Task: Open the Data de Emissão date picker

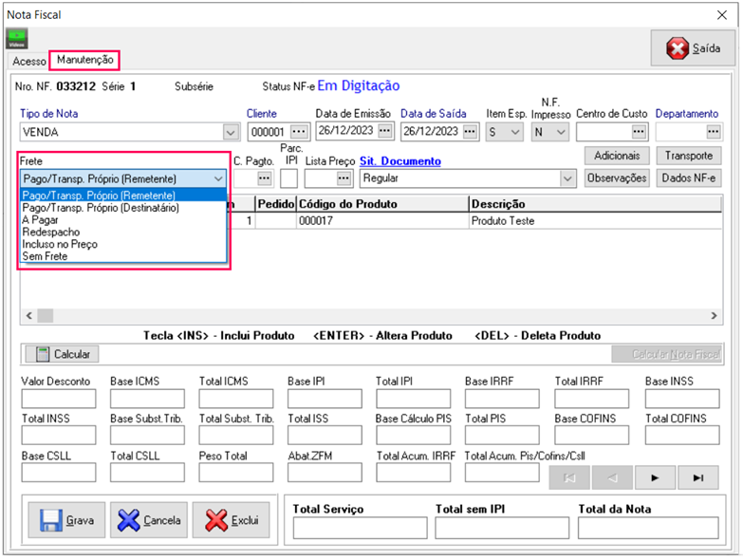Action: point(384,131)
